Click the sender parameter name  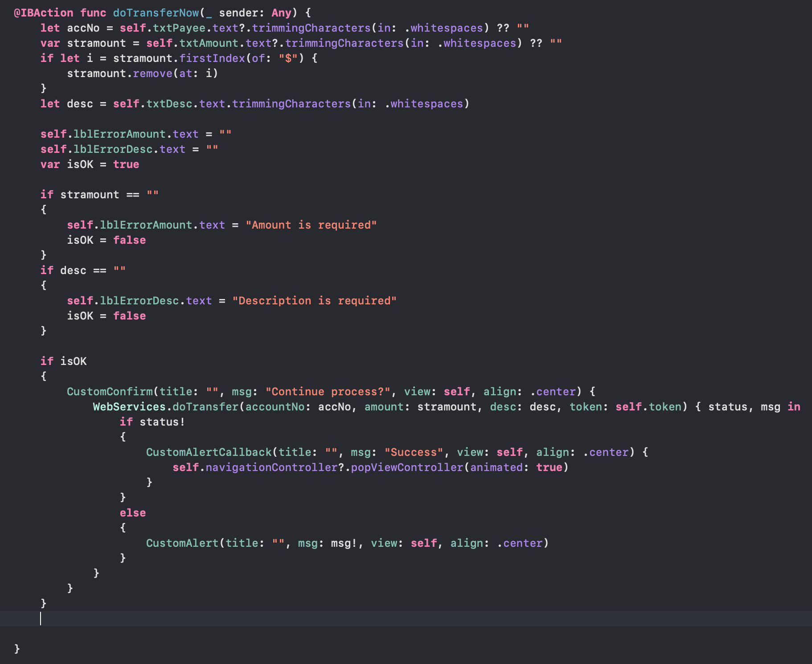pyautogui.click(x=239, y=13)
